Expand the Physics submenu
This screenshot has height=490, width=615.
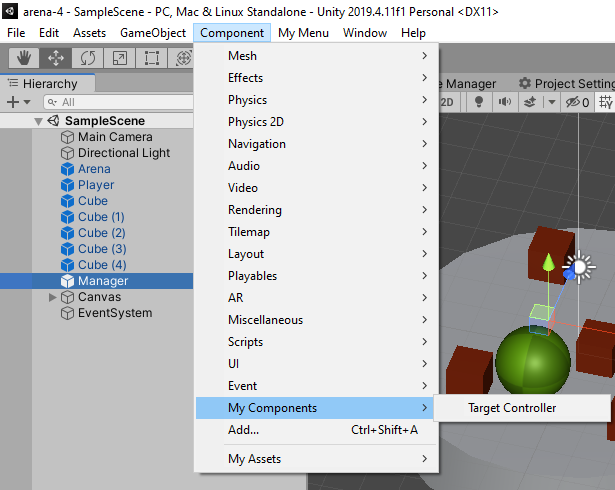tap(317, 100)
